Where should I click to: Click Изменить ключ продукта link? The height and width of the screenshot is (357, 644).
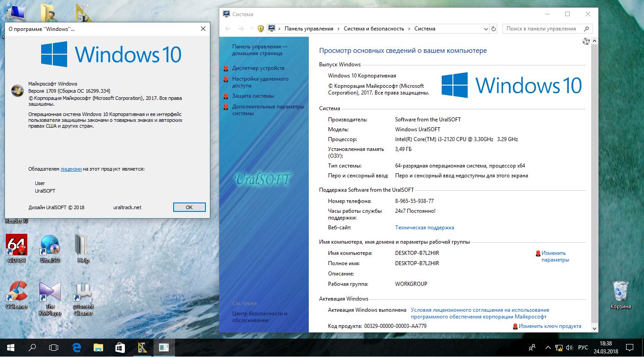tap(550, 326)
